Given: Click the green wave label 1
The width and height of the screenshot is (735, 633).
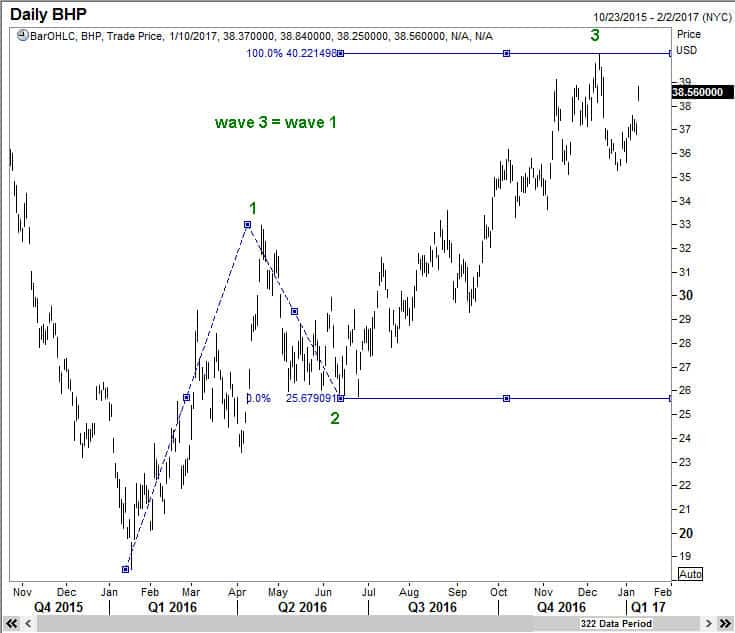Looking at the screenshot, I should (x=253, y=208).
